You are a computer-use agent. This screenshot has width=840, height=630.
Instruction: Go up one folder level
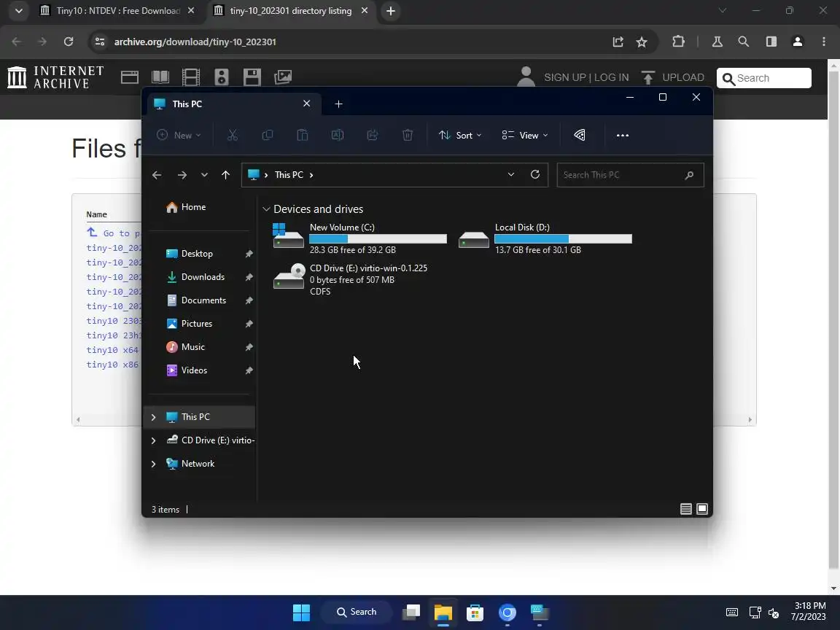point(225,175)
